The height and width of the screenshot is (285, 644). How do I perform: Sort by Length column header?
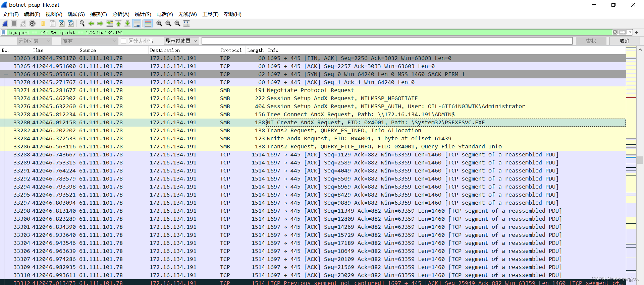tap(256, 50)
